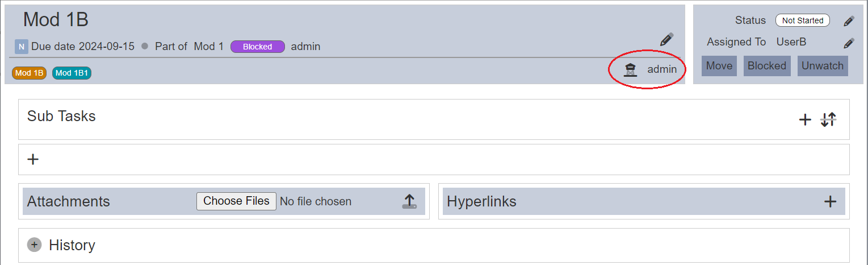Click the N badge before Due date
The height and width of the screenshot is (265, 868).
(x=21, y=47)
